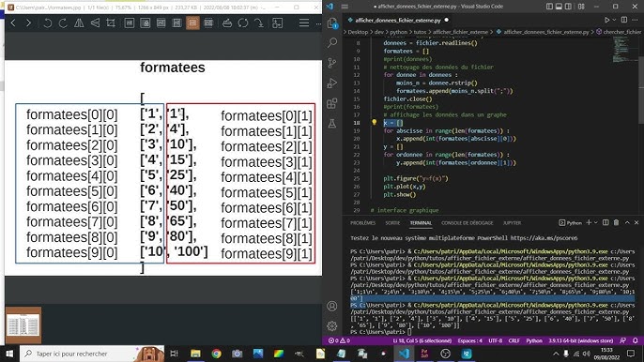Viewport: 644px width, 362px height.
Task: Open the Extensions view
Action: 332,103
